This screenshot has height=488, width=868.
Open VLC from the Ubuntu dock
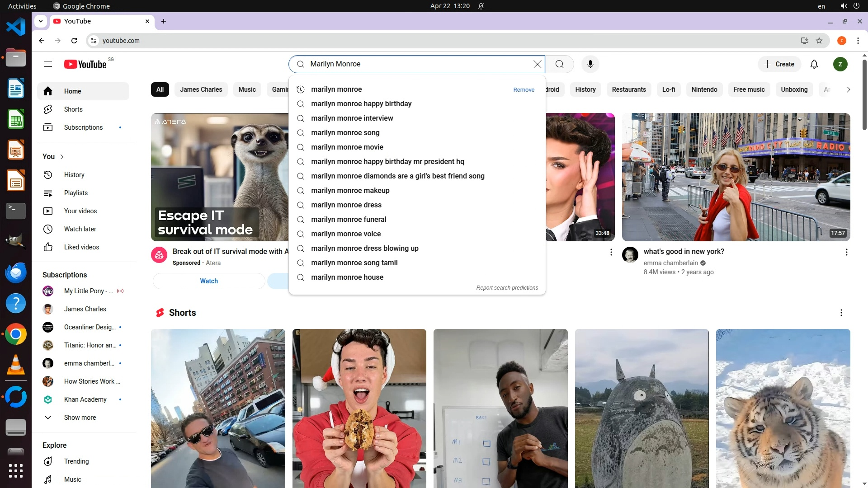point(16,365)
